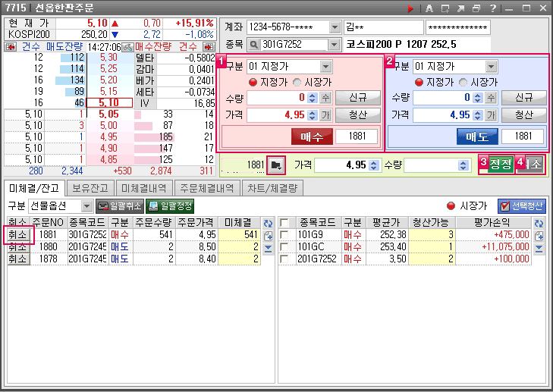This screenshot has height=392, width=553.
Task: Adjust 수량 stepper in the modify row
Action: pyautogui.click(x=463, y=165)
